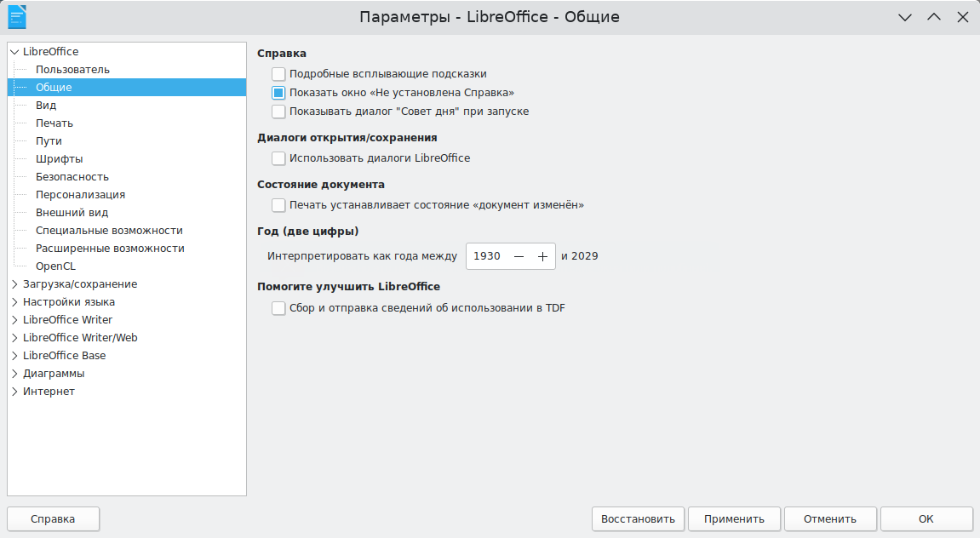Open the «Персонализация» settings page

point(80,195)
